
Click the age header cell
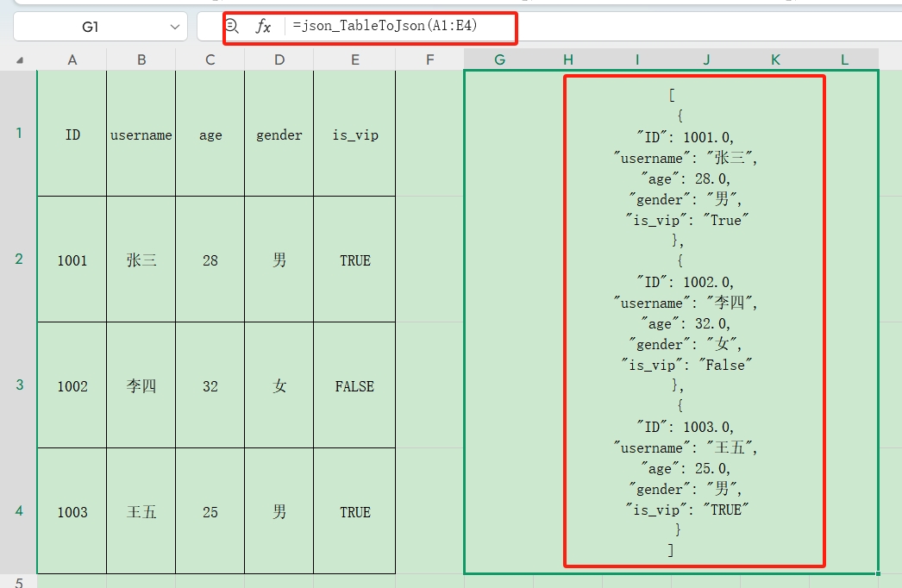(x=210, y=134)
